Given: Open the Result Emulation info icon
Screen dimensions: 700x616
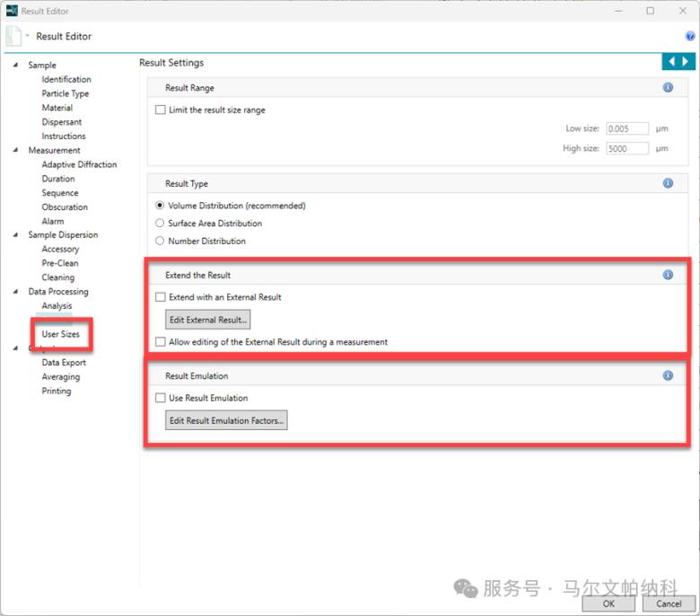Looking at the screenshot, I should [668, 376].
